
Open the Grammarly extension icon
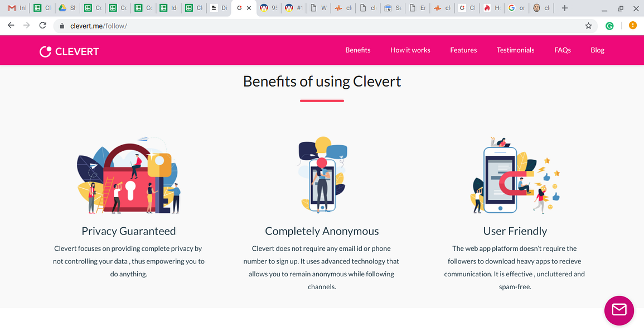tap(609, 26)
